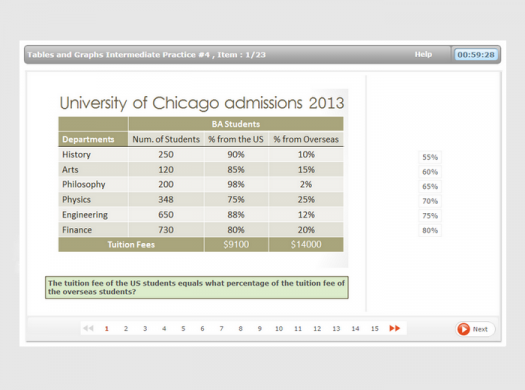This screenshot has width=525, height=390.
Task: Navigate to question 10
Action: [x=279, y=329]
